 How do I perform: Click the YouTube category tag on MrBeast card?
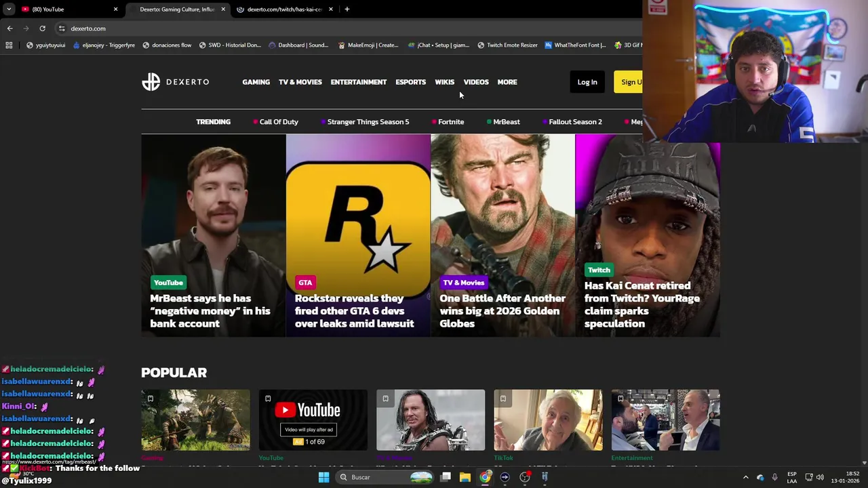tap(168, 283)
